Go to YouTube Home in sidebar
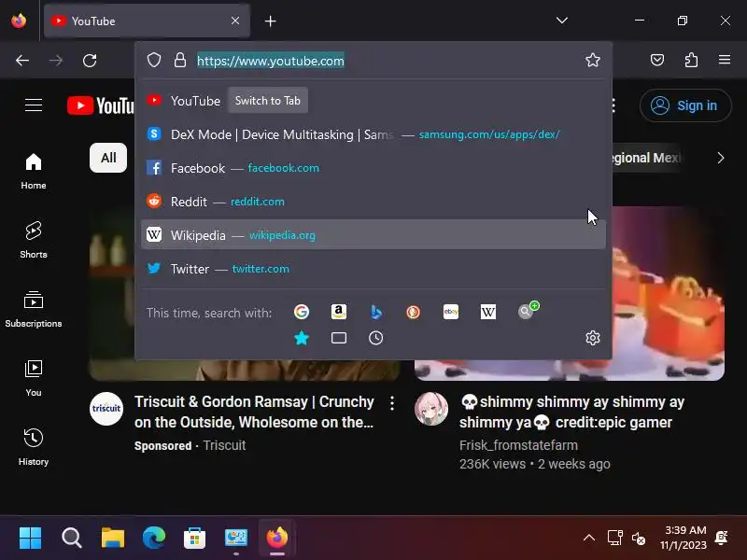 (34, 172)
